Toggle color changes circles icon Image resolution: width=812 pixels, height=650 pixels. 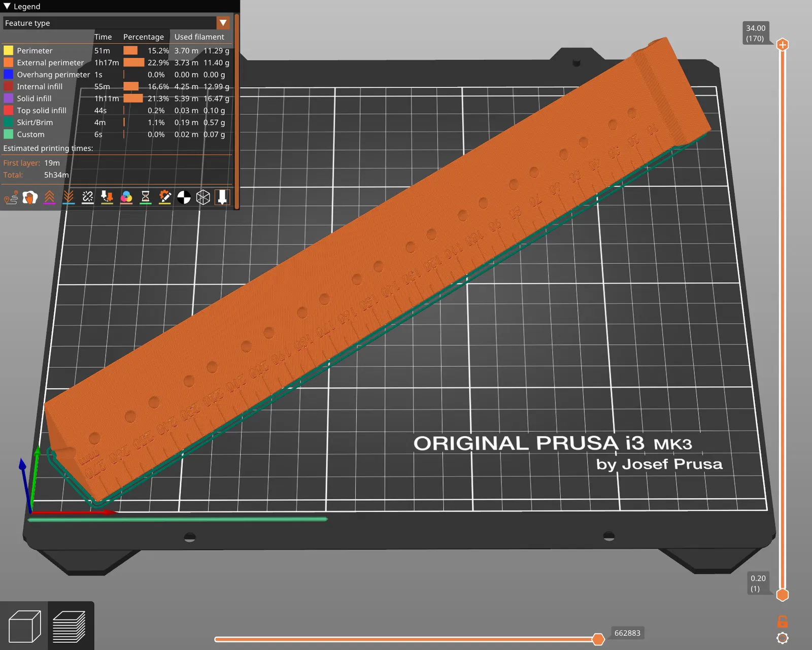126,197
